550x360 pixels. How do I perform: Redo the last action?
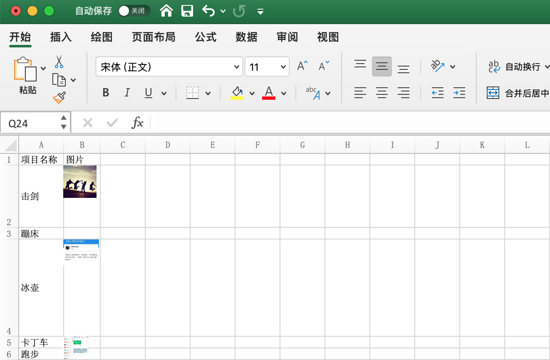tap(239, 11)
